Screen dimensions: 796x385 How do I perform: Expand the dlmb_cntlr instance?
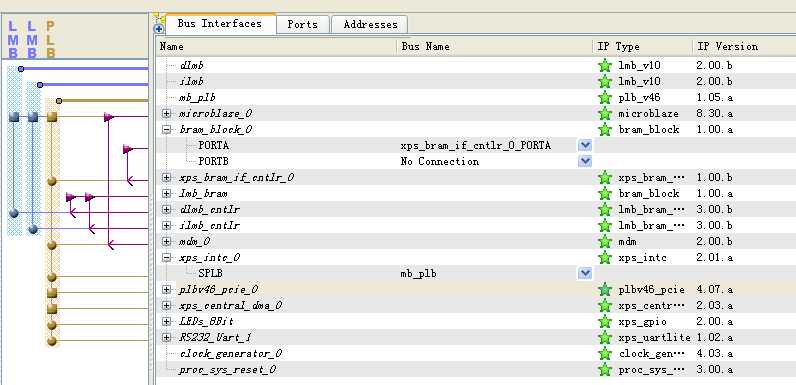(167, 210)
